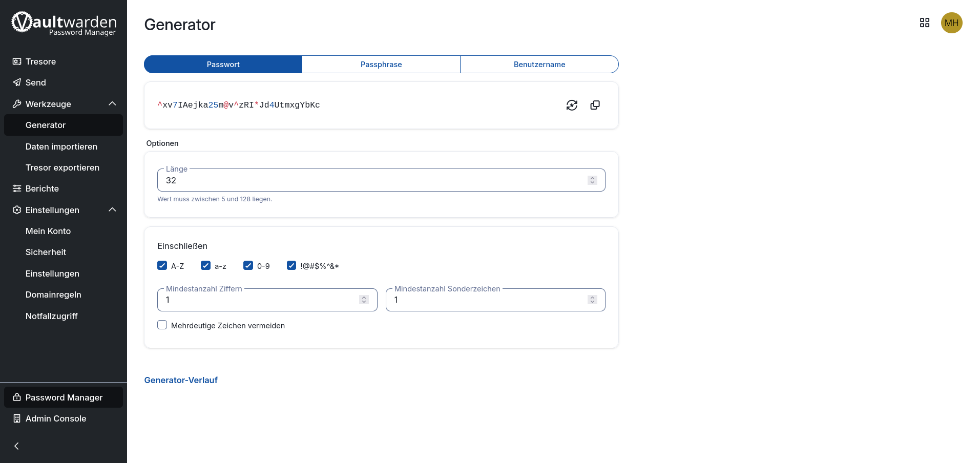Open the Send section in the sidebar
Viewport: 980px width, 463px height.
click(x=36, y=82)
